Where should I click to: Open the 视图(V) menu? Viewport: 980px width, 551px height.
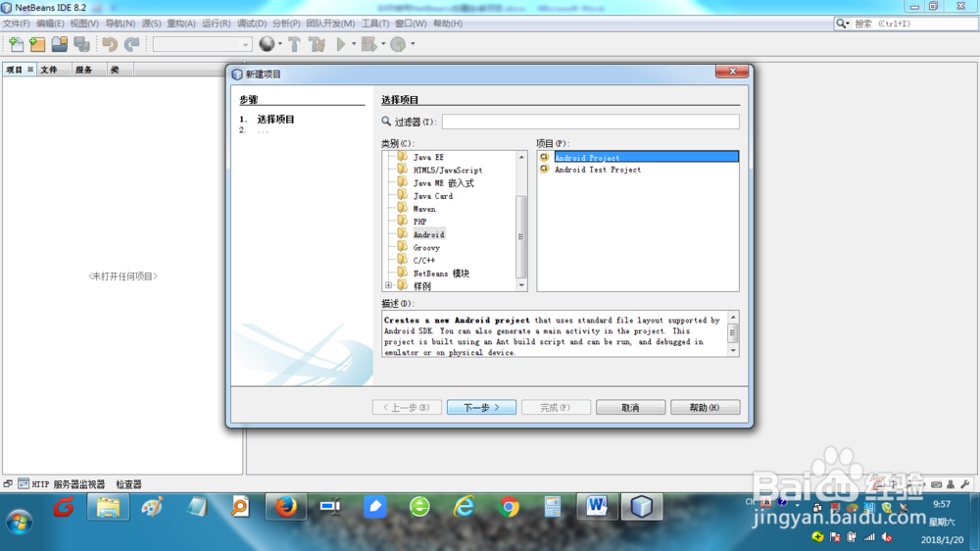click(84, 24)
